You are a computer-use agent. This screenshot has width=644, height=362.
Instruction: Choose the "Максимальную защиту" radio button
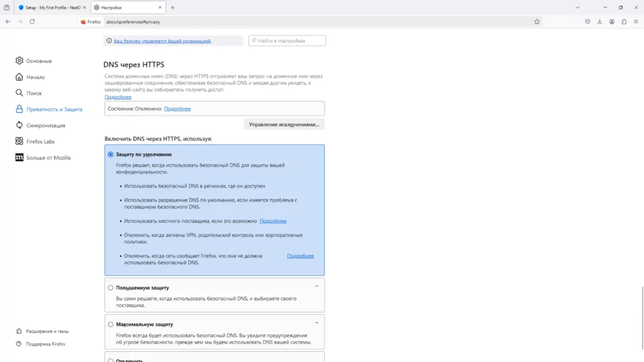click(111, 324)
